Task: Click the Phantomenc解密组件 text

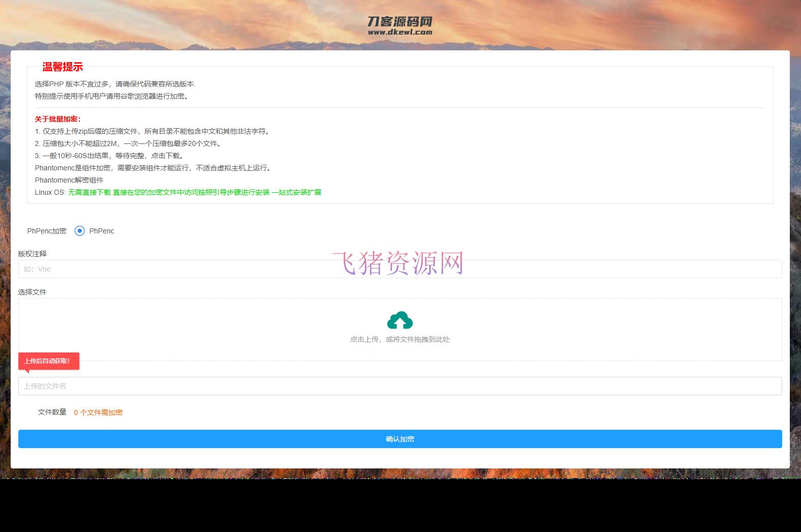Action: 69,180
